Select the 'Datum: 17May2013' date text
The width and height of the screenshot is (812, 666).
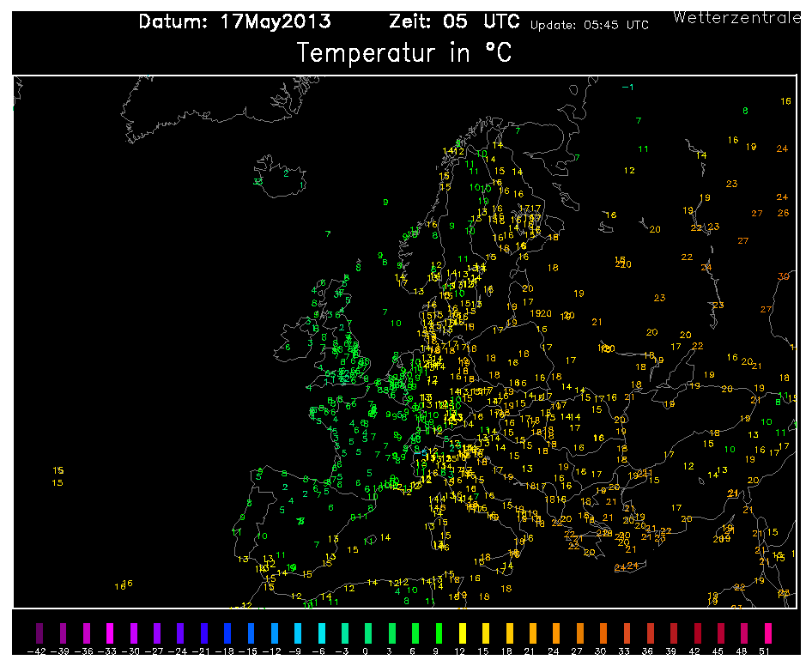point(234,21)
